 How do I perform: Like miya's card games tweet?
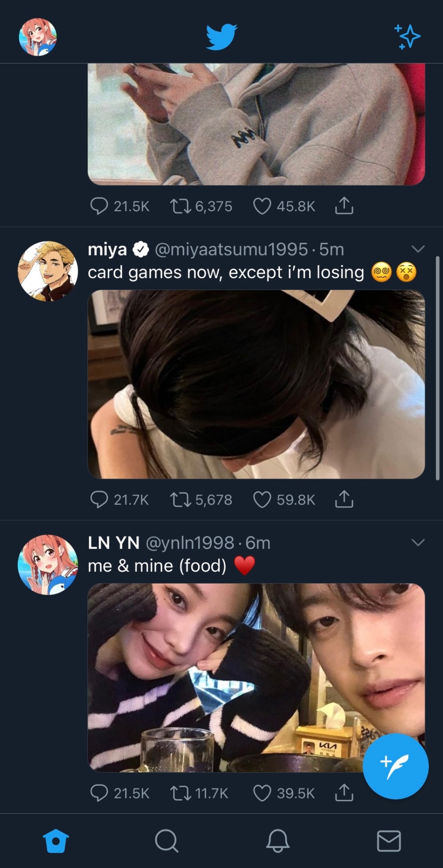tap(262, 500)
